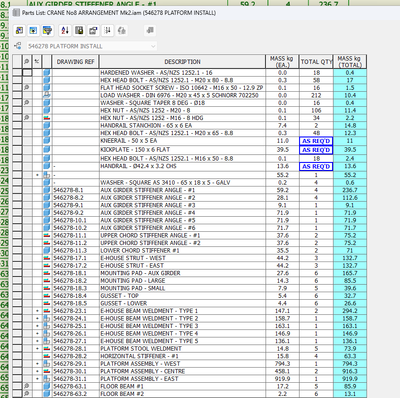400x398 pixels.
Task: Click 'HEX HEAD BOLT - AS/NZS 1252.1 - M20 x 80 - 8.8'
Action: click(167, 80)
